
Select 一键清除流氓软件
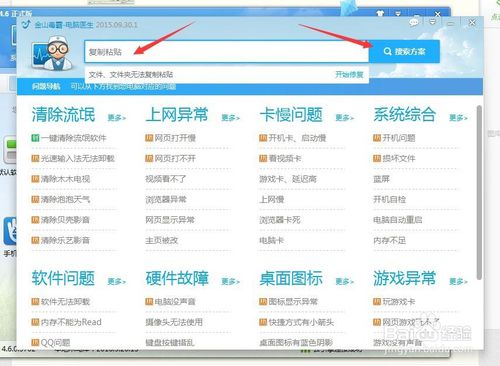73,138
